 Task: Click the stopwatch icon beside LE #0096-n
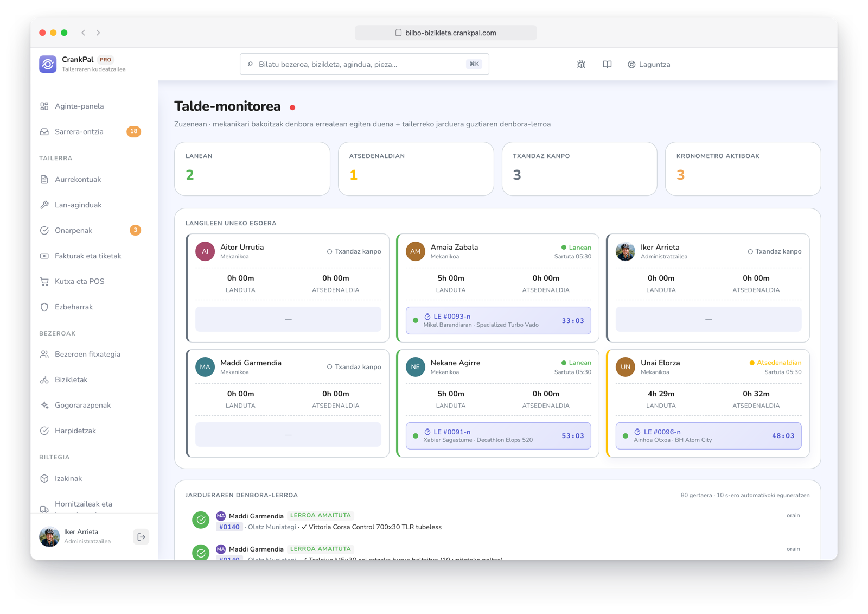pyautogui.click(x=637, y=432)
